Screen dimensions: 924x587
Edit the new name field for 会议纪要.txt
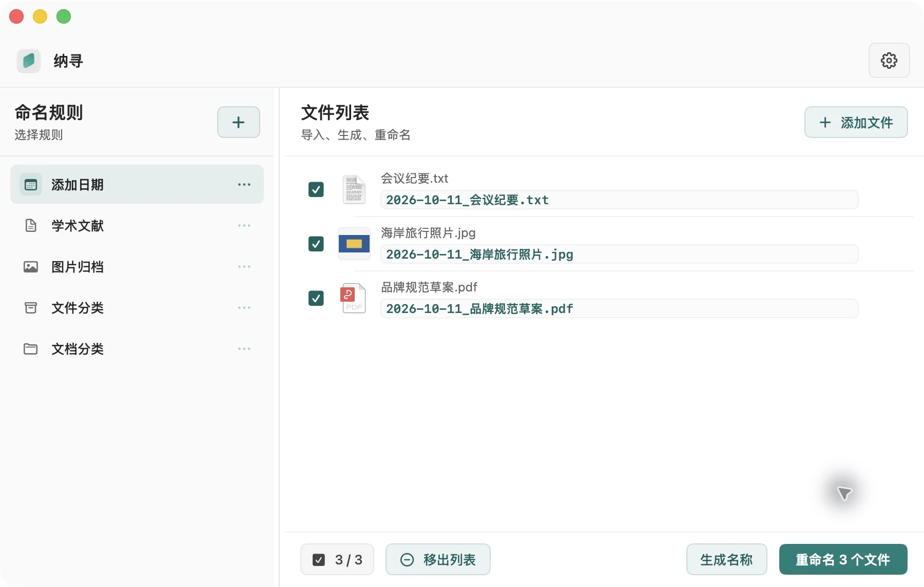coord(620,200)
